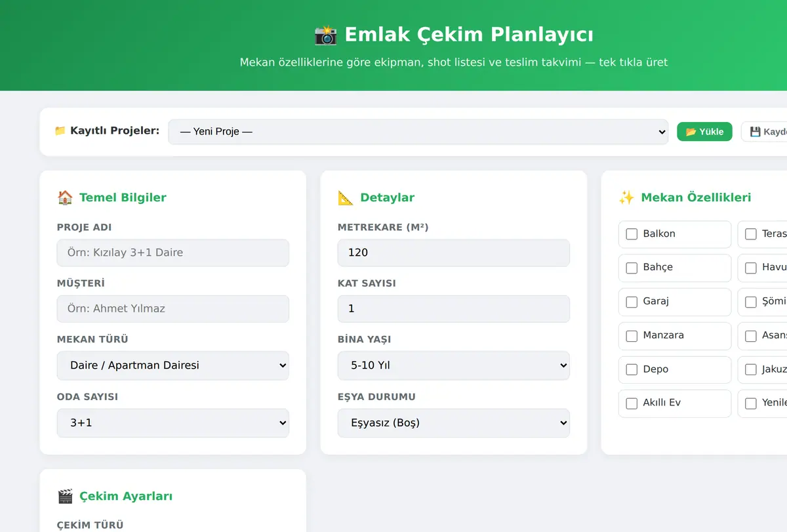
Task: Click the Kayıtlı Projeler: label
Action: (x=115, y=131)
